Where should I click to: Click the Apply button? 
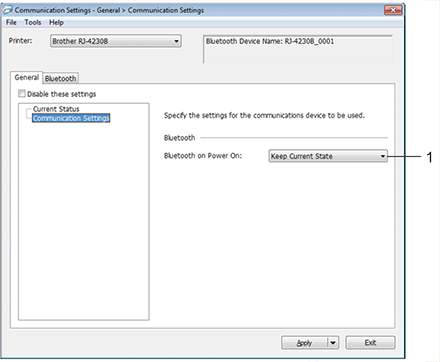[304, 343]
